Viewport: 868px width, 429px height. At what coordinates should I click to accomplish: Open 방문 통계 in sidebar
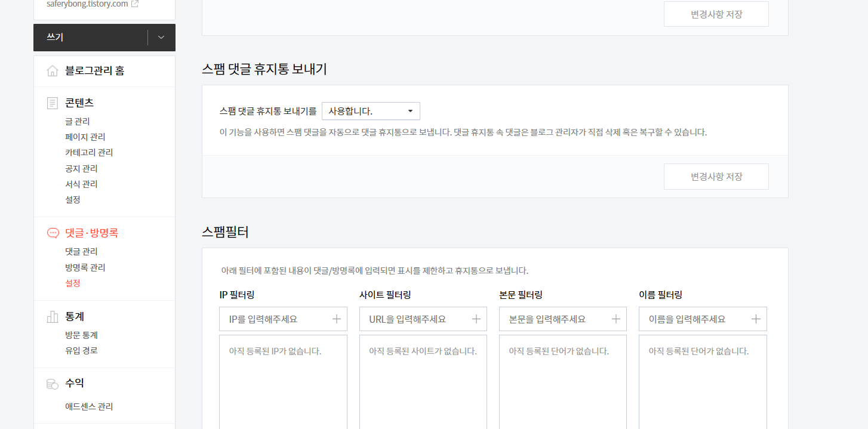(x=81, y=335)
